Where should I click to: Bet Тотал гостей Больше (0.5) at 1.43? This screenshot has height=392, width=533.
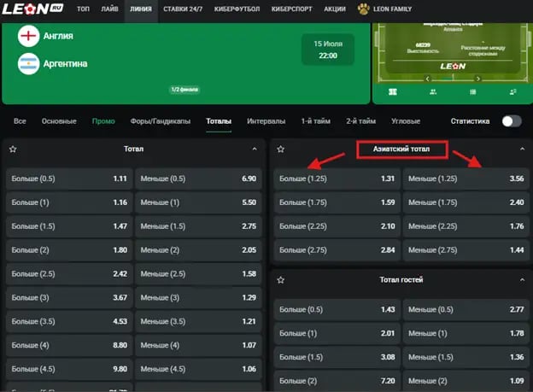pyautogui.click(x=337, y=309)
